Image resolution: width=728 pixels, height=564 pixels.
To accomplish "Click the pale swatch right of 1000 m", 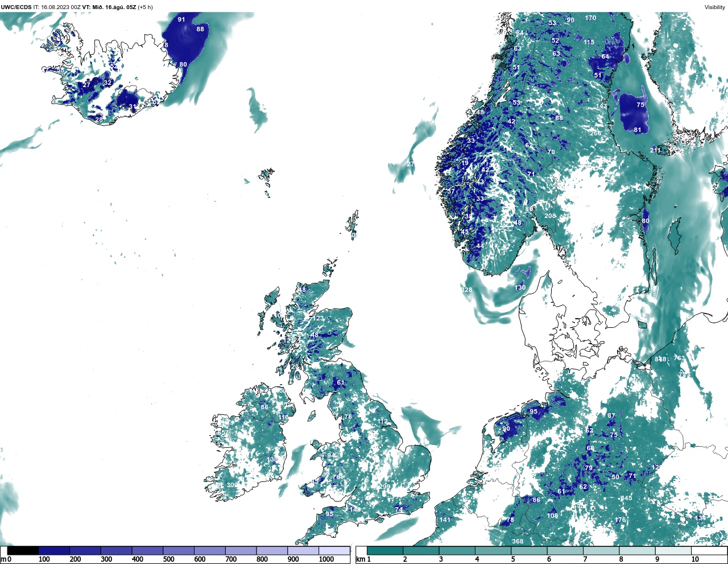I will (334, 551).
